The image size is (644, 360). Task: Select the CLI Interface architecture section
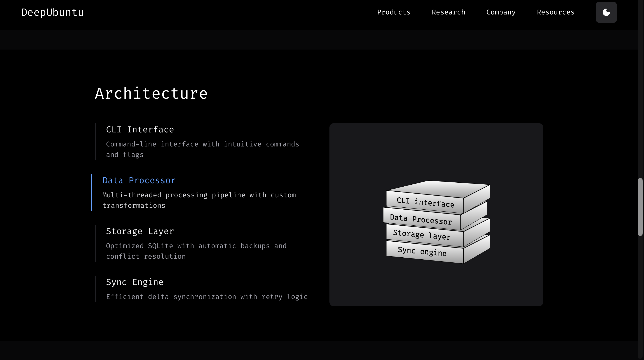(x=140, y=129)
